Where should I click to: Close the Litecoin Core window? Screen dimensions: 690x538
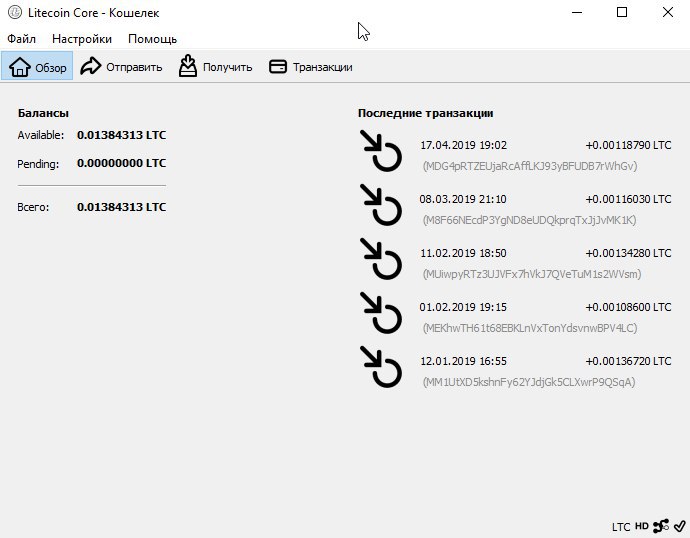pos(668,12)
